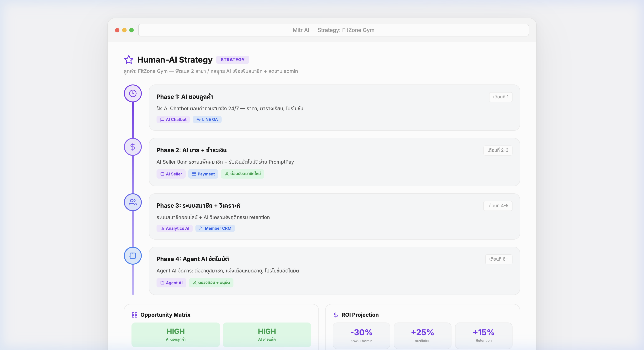Click the title bar showing Mitr AI strategy
The image size is (644, 350).
coord(333,30)
